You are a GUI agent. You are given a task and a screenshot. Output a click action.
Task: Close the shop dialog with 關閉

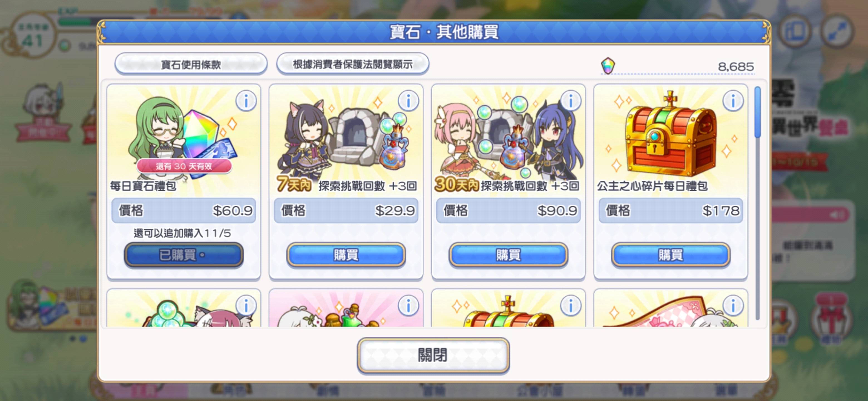click(x=433, y=356)
